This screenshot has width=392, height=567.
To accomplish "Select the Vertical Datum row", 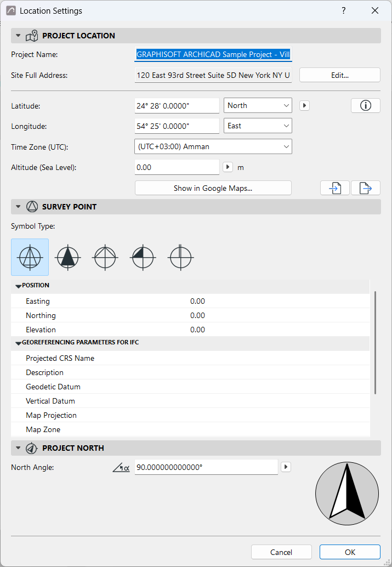I will 190,401.
